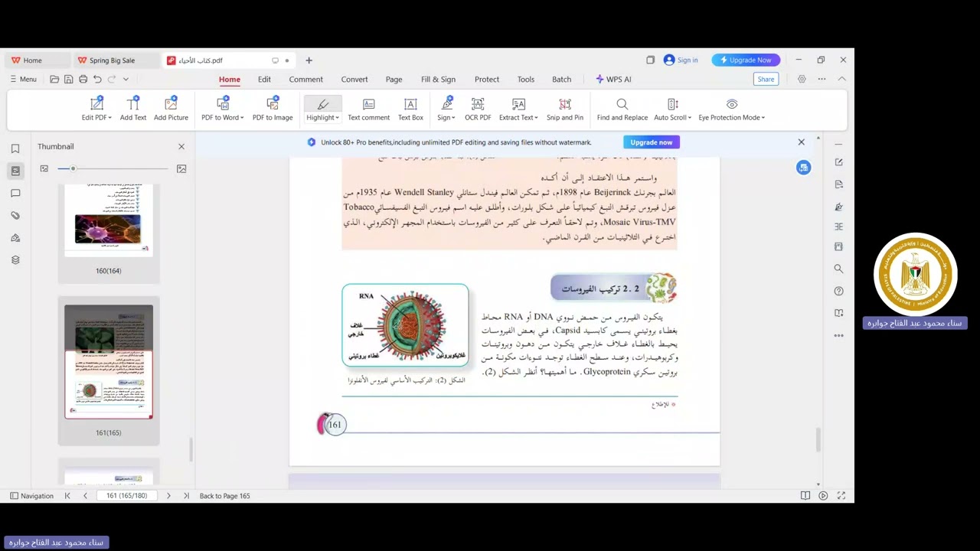Select the Add Text tool
This screenshot has width=980, height=551.
[x=133, y=109]
